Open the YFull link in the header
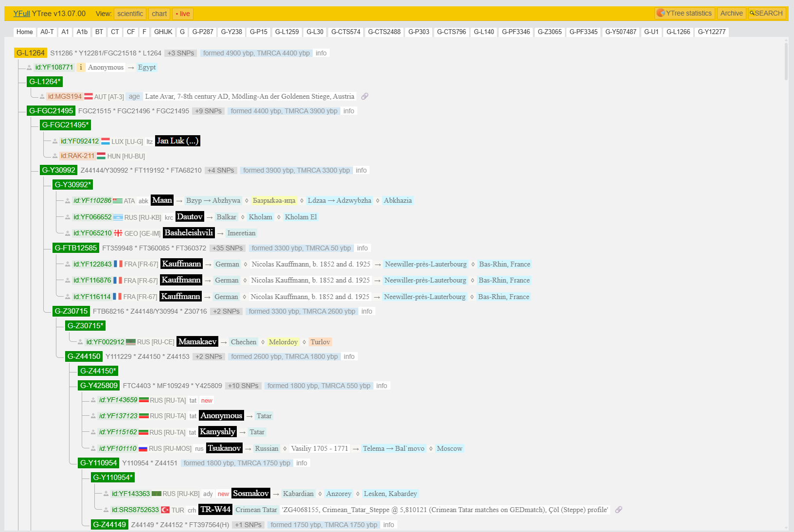Viewport: 794px width, 532px height. pyautogui.click(x=21, y=14)
